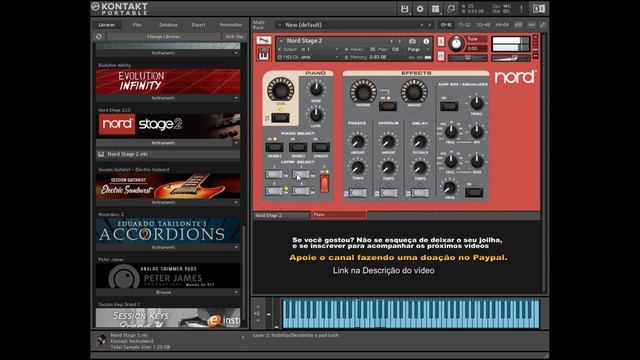
Task: Click the camera snapshot icon
Action: coord(412,41)
